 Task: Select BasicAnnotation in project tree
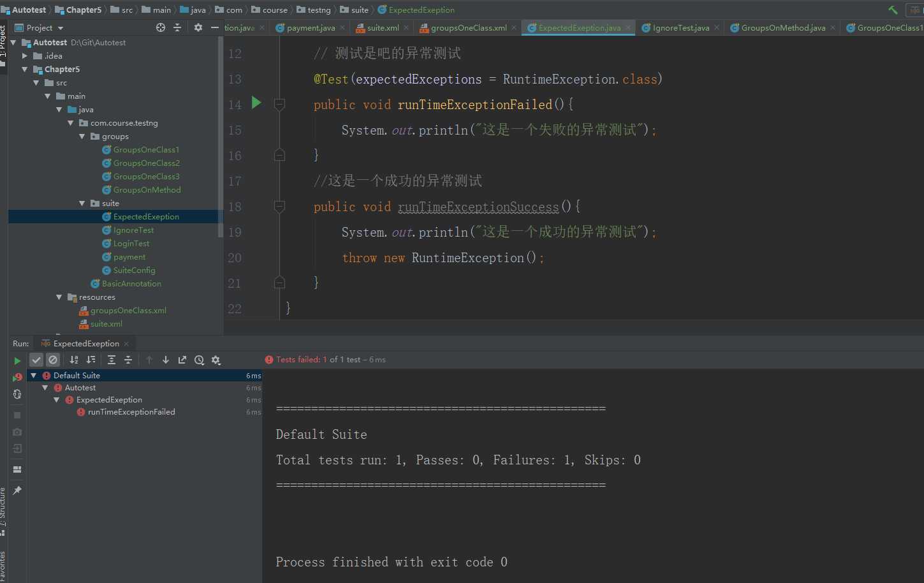coord(131,283)
